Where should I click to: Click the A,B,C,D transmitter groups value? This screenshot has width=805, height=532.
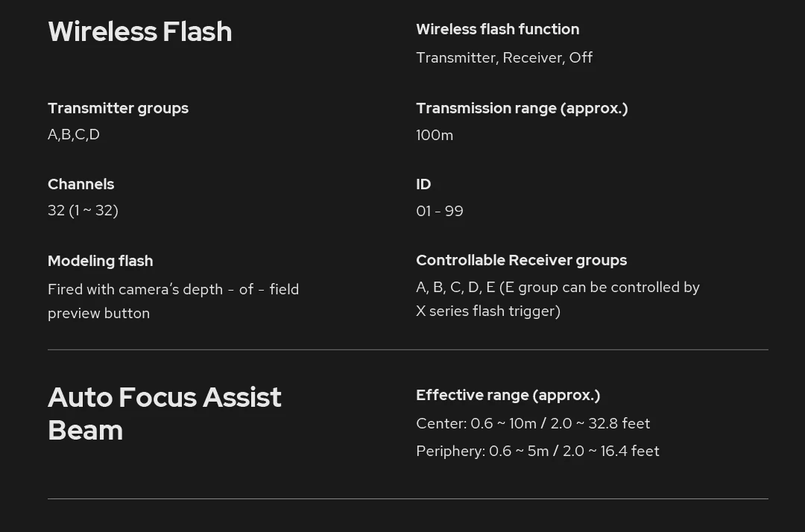coord(74,135)
